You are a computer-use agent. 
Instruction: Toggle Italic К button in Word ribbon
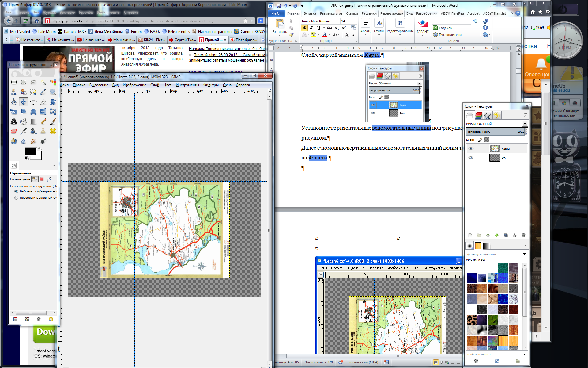click(311, 28)
